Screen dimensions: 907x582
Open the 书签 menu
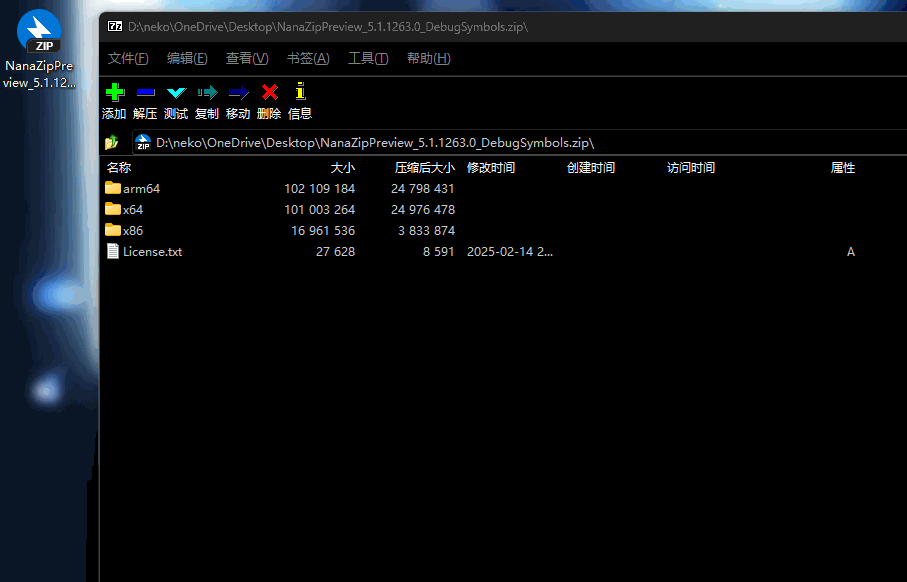tap(307, 58)
